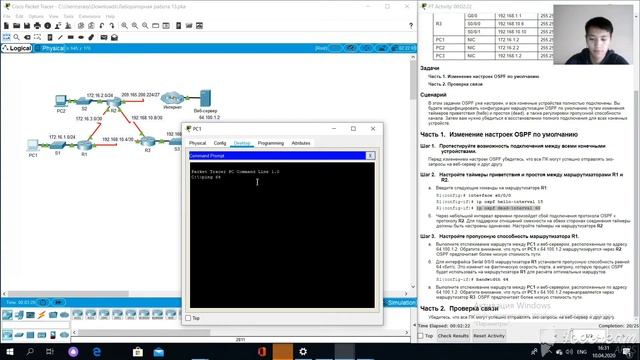
Task: Toggle the Top checkbox in PT Activity window
Action: (x=420, y=336)
